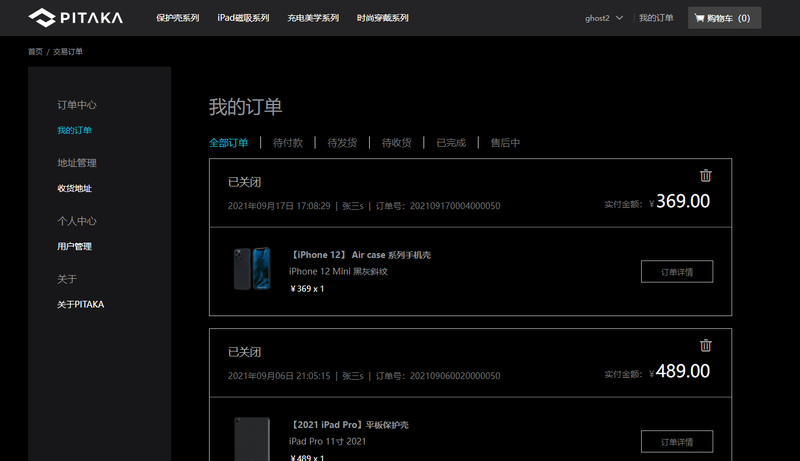The image size is (800, 461).
Task: Open the shopping cart button
Action: 724,18
